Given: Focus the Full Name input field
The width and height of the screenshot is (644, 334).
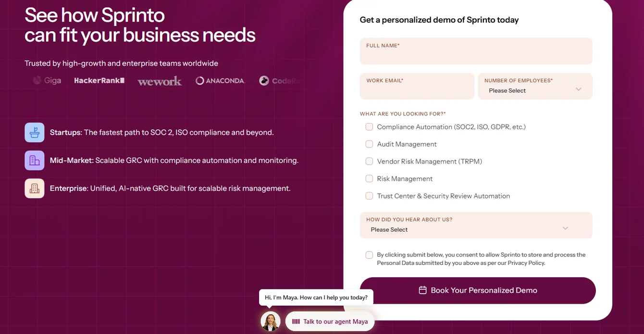Looking at the screenshot, I should point(476,51).
